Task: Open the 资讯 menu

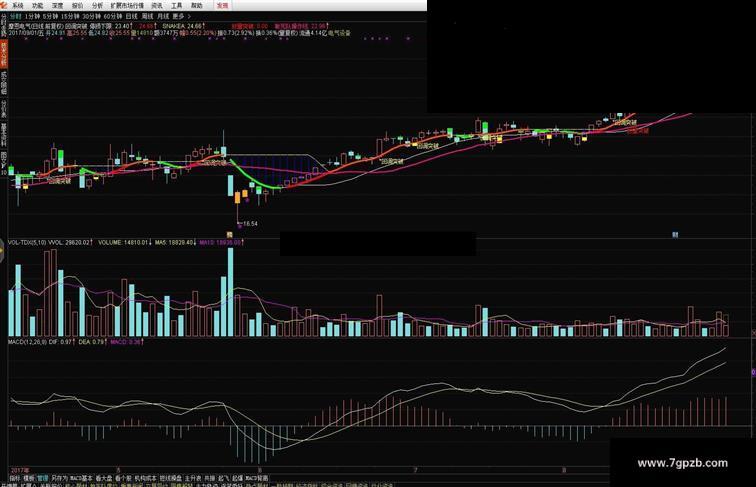Action: pyautogui.click(x=157, y=6)
